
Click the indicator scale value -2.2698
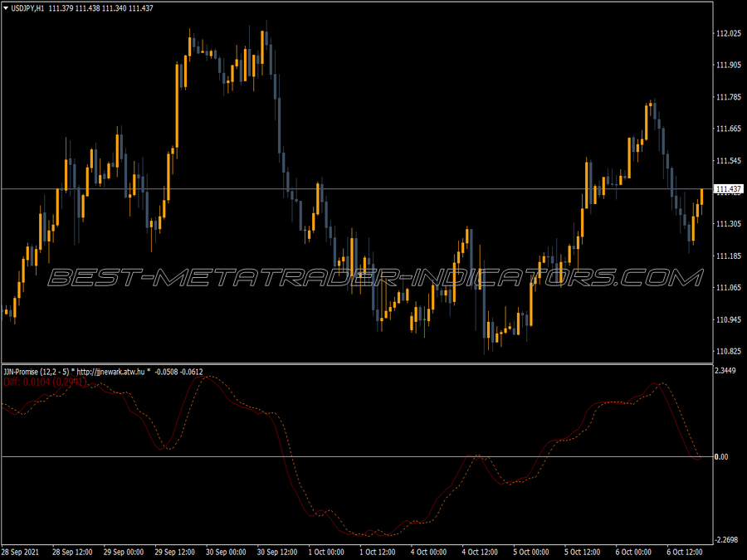click(x=726, y=539)
